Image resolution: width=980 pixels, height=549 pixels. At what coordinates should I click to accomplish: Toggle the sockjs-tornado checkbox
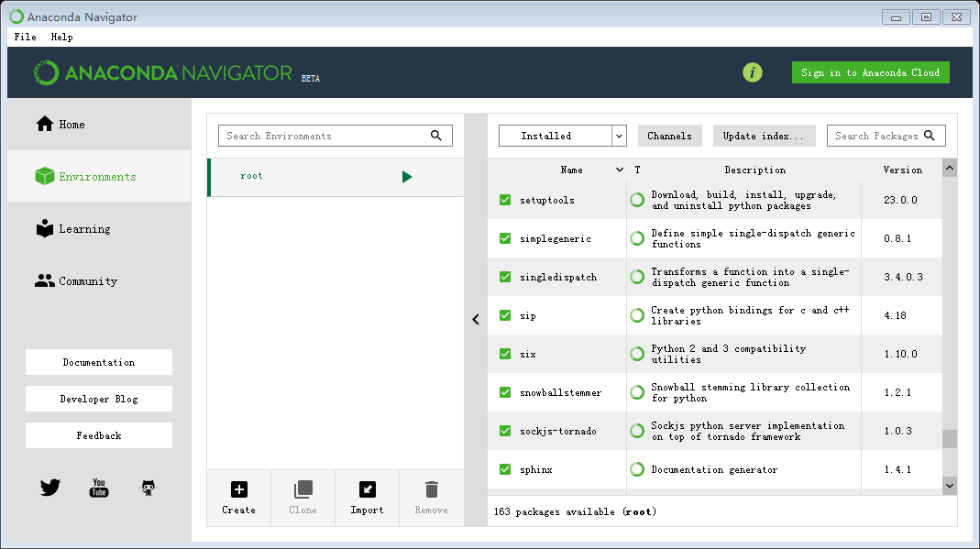[505, 431]
